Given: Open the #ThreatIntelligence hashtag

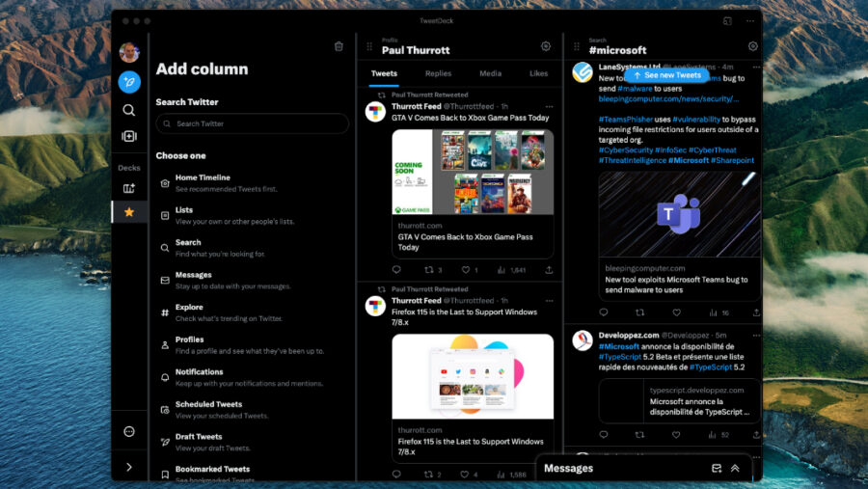Looking at the screenshot, I should tap(632, 160).
